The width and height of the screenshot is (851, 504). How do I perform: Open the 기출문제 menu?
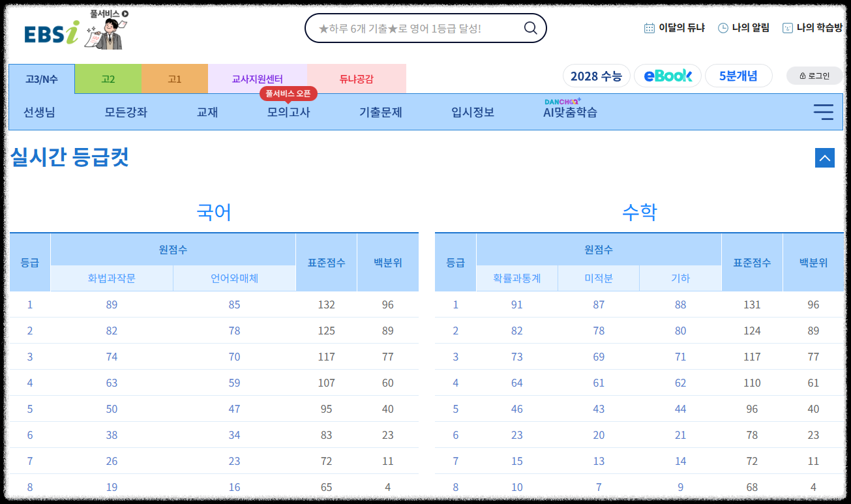(x=380, y=111)
